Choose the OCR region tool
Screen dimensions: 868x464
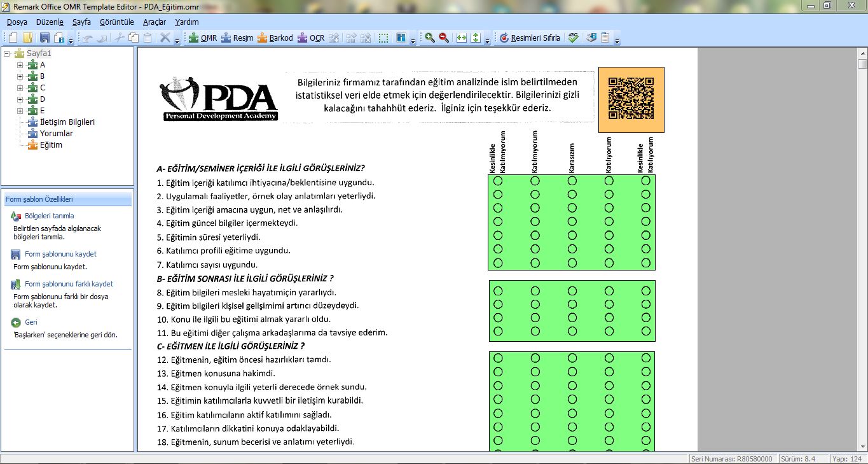[310, 38]
